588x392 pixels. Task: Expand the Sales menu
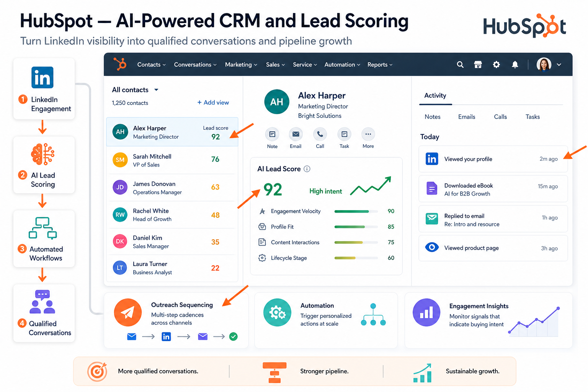(276, 65)
